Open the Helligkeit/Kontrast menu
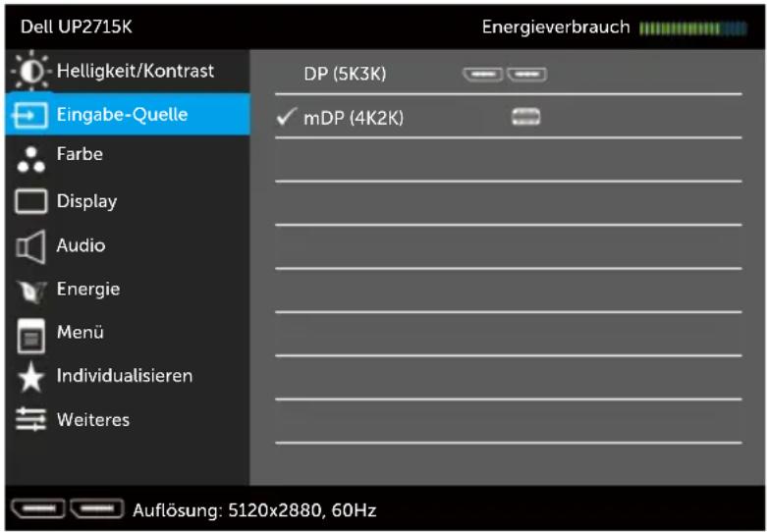This screenshot has height=532, width=767. [128, 71]
